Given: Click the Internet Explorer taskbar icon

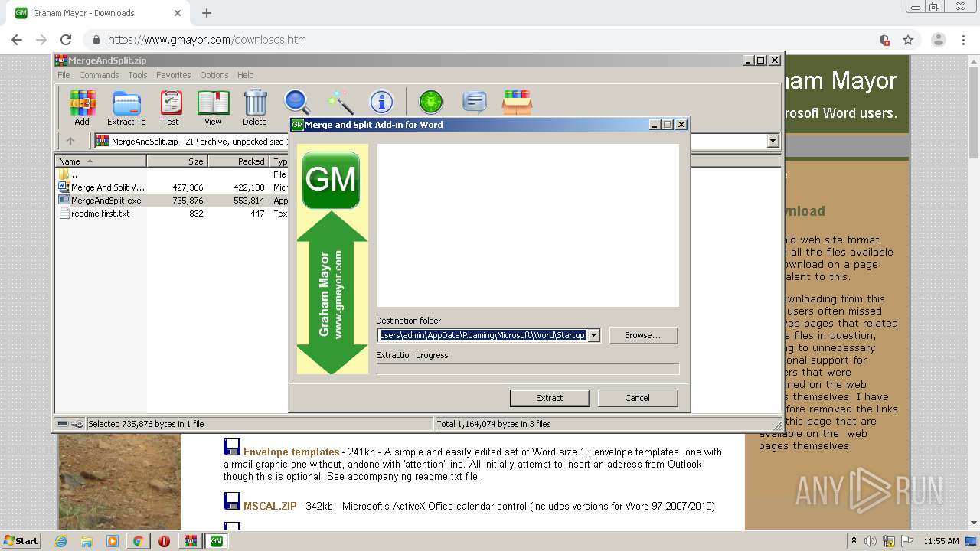Looking at the screenshot, I should 60,541.
